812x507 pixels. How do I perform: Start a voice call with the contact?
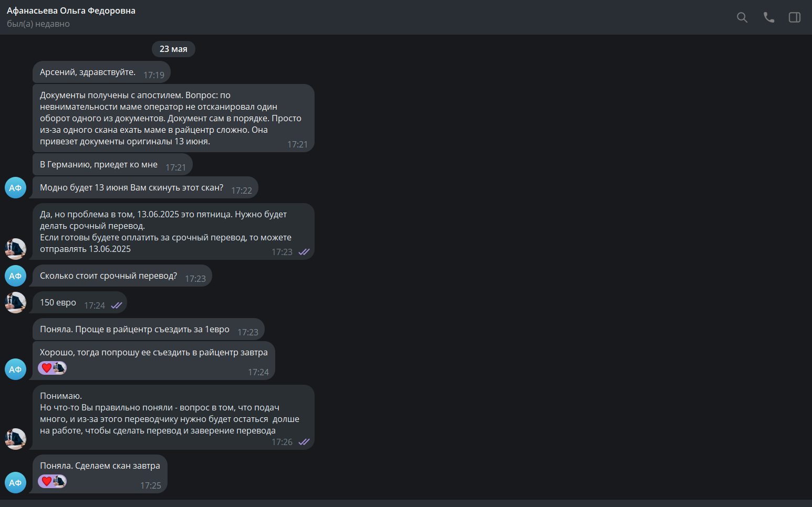pyautogui.click(x=768, y=17)
